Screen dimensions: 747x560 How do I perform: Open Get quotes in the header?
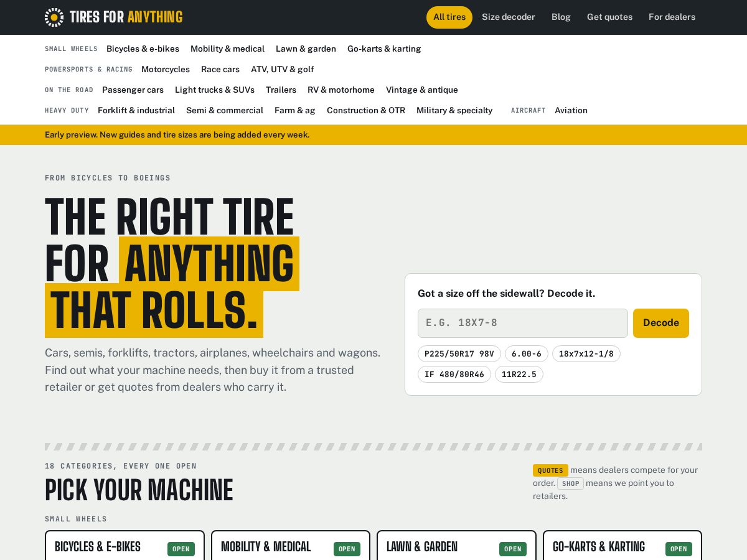pos(609,17)
